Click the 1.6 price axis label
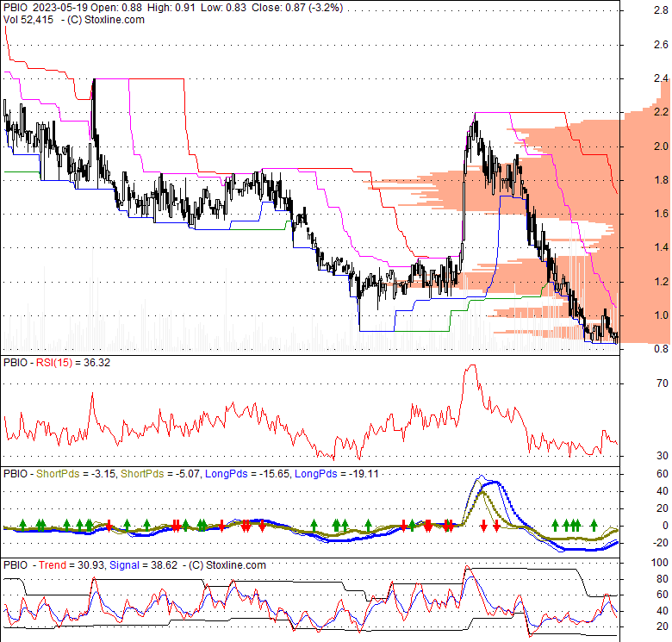 [x=661, y=214]
